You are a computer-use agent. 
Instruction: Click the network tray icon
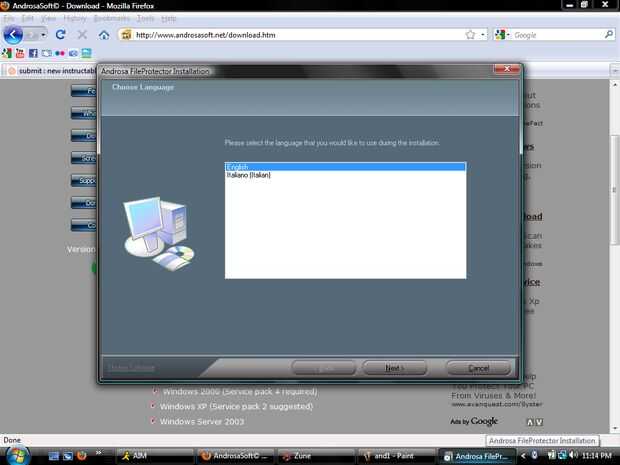(x=562, y=456)
